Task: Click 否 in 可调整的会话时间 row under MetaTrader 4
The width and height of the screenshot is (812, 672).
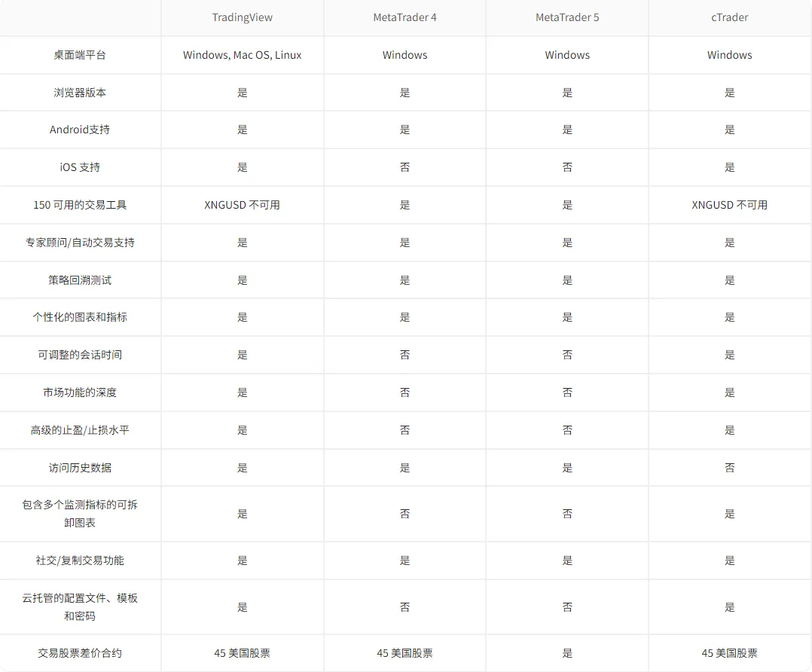Action: tap(404, 355)
